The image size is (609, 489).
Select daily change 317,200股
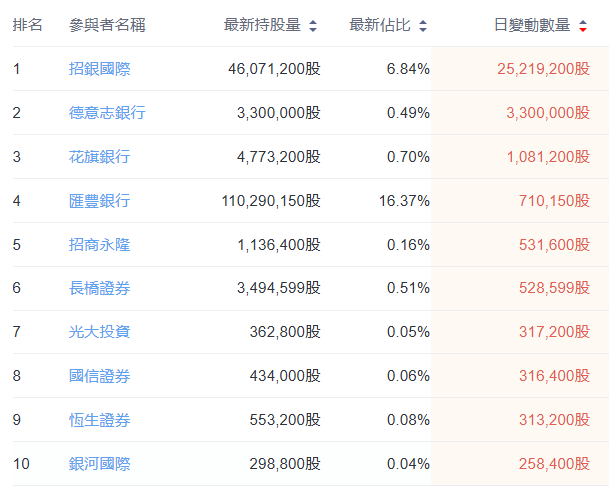coord(555,332)
